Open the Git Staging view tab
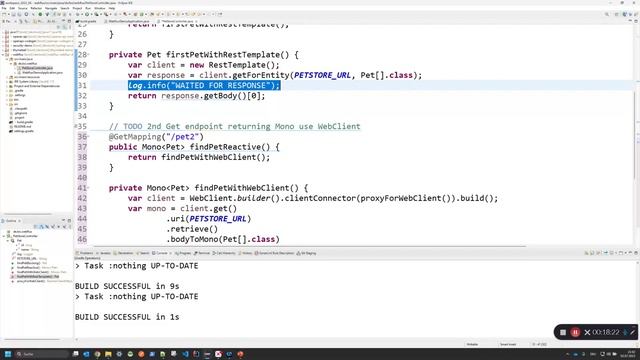Viewport: 640px width, 360px height. tap(307, 253)
